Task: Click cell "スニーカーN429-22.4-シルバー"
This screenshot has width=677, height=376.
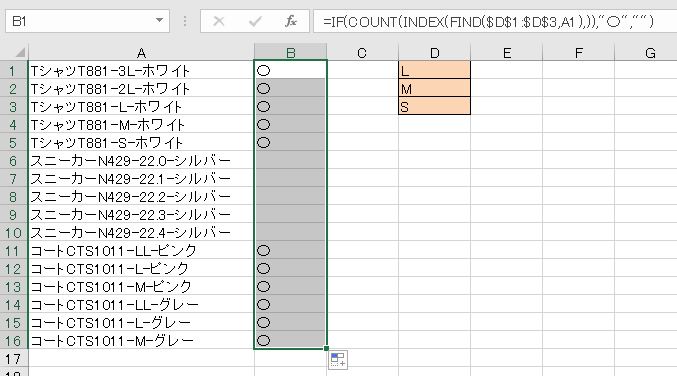Action: point(141,233)
